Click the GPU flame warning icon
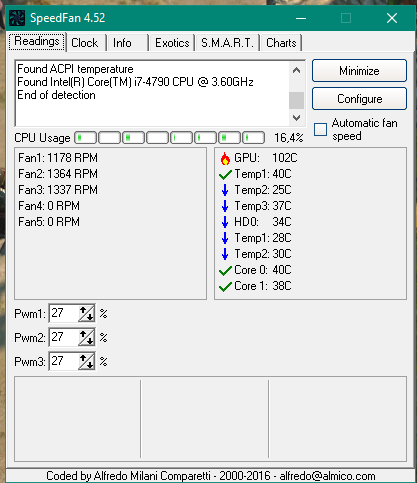The image size is (417, 483). pyautogui.click(x=225, y=159)
